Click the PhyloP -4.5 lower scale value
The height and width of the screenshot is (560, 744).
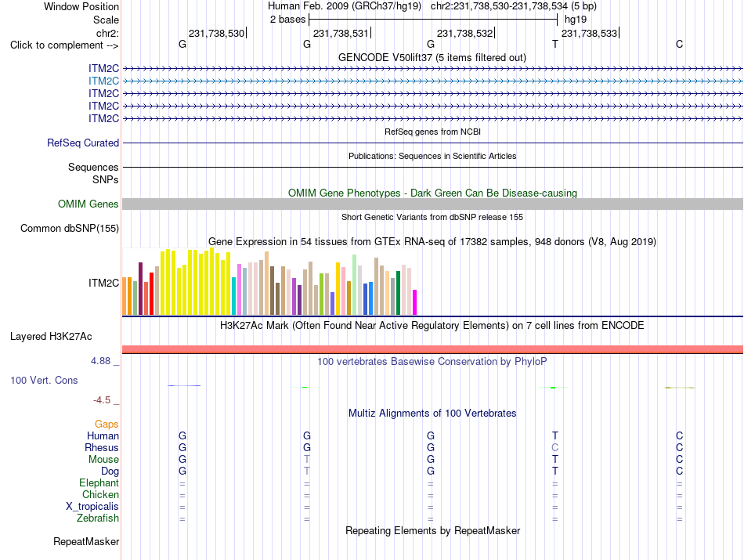102,400
